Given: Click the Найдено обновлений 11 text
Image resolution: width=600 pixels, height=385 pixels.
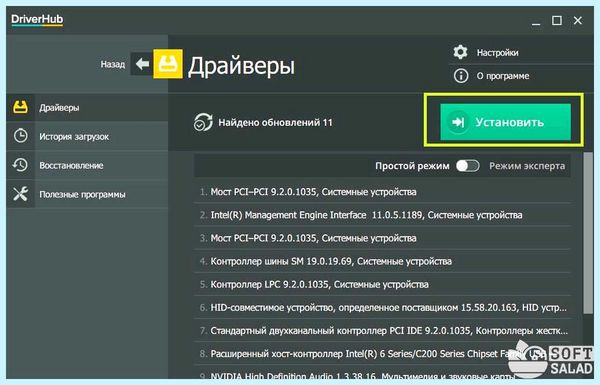Looking at the screenshot, I should 276,122.
